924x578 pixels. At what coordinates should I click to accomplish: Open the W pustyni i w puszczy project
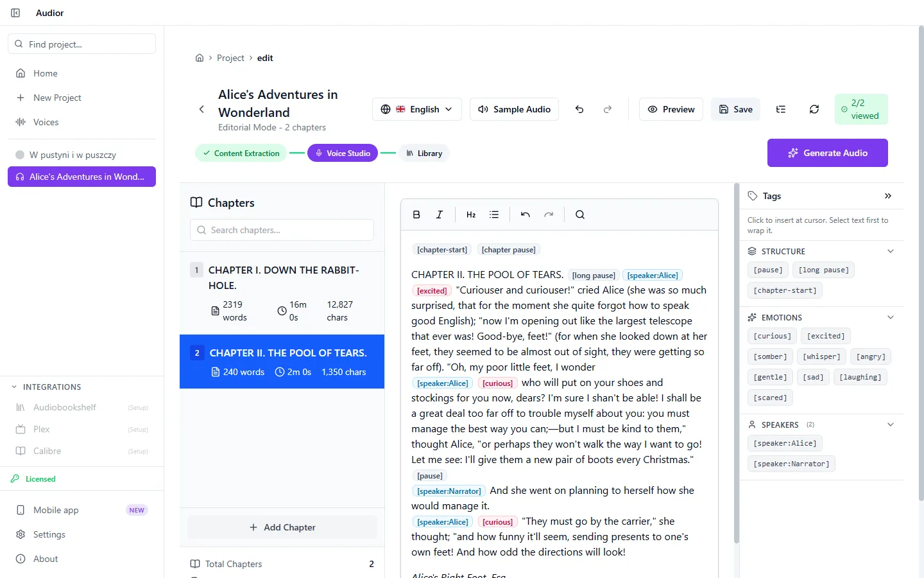click(81, 155)
